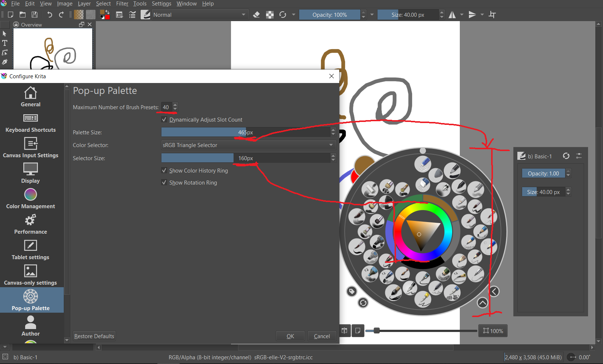Click the eraser mode toolbar icon

click(257, 15)
